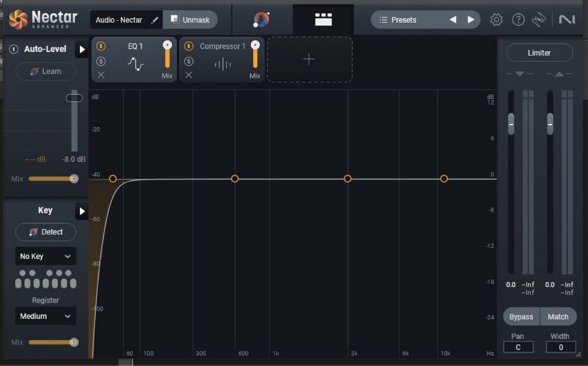Expand the Auto-Level panel arrow

point(82,49)
